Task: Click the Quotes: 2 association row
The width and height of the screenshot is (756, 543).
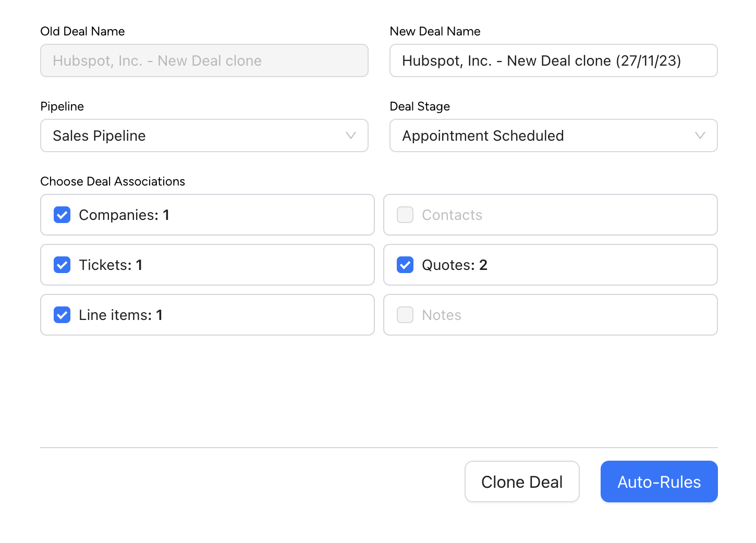Action: (x=574, y=265)
